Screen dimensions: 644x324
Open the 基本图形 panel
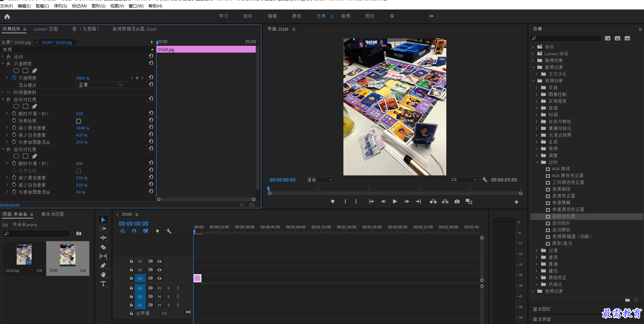(542, 309)
